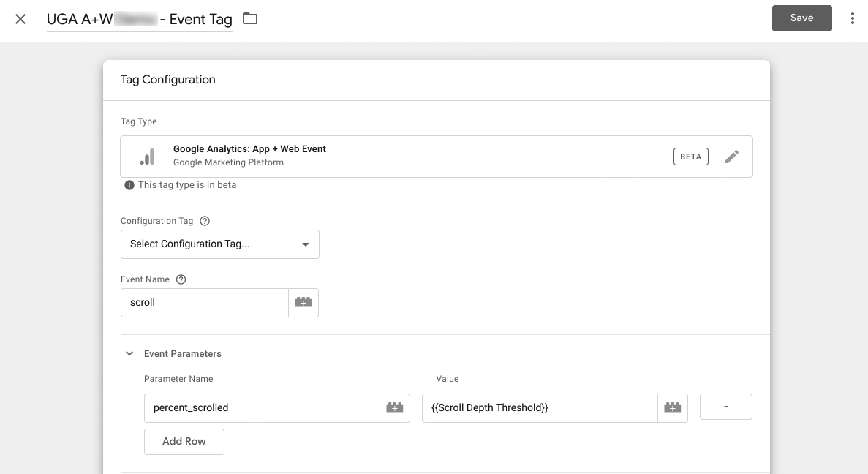Pick a variable for the Parameter Name field

[395, 408]
